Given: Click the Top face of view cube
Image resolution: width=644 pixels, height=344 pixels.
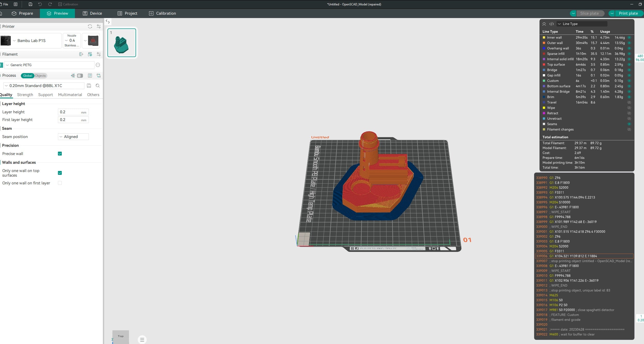Looking at the screenshot, I should click(x=121, y=336).
